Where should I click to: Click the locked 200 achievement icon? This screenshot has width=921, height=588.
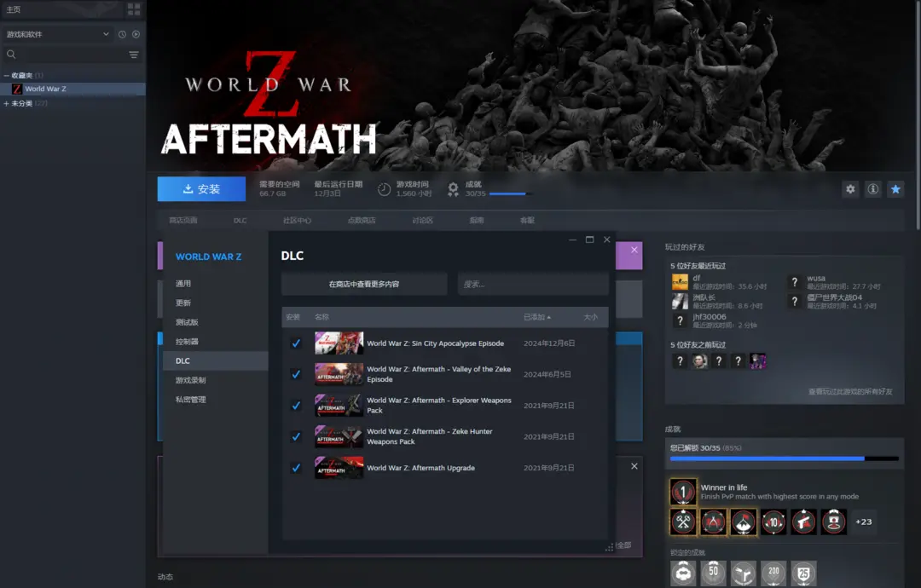point(773,573)
